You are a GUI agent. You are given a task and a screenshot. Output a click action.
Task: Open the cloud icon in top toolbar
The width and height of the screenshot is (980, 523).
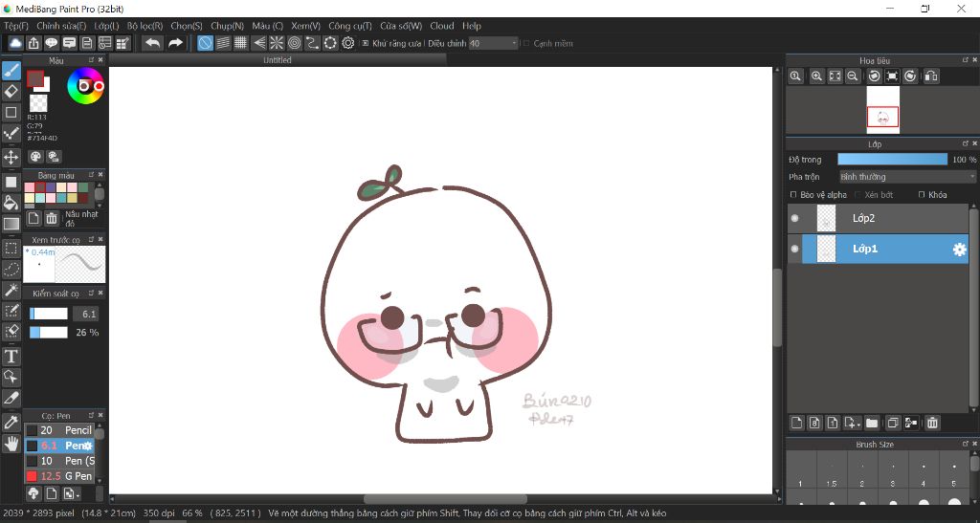pos(15,43)
